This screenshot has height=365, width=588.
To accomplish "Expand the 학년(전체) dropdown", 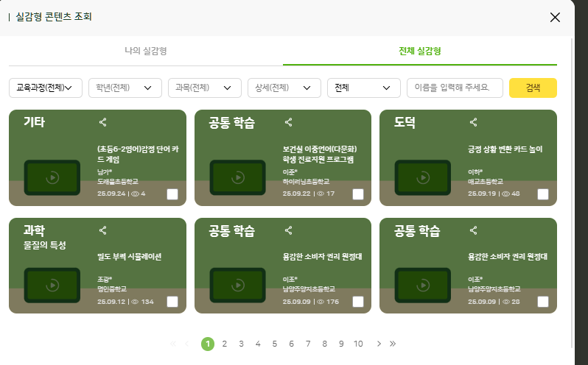I will pyautogui.click(x=125, y=88).
